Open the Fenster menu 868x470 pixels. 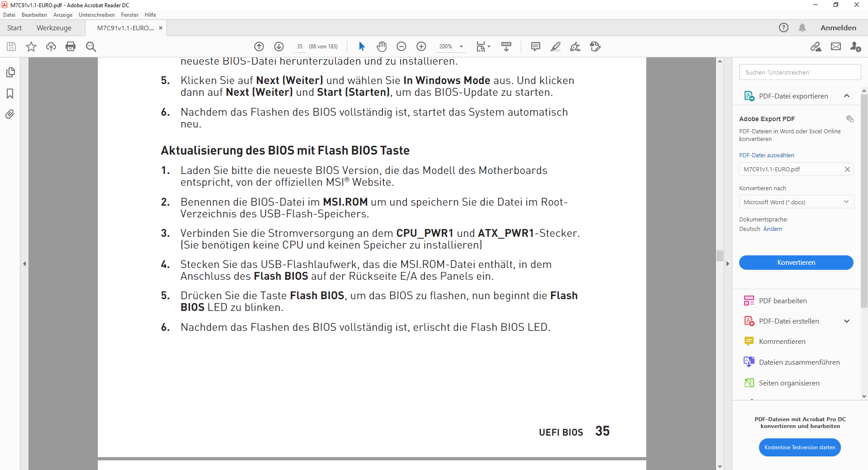tap(130, 15)
